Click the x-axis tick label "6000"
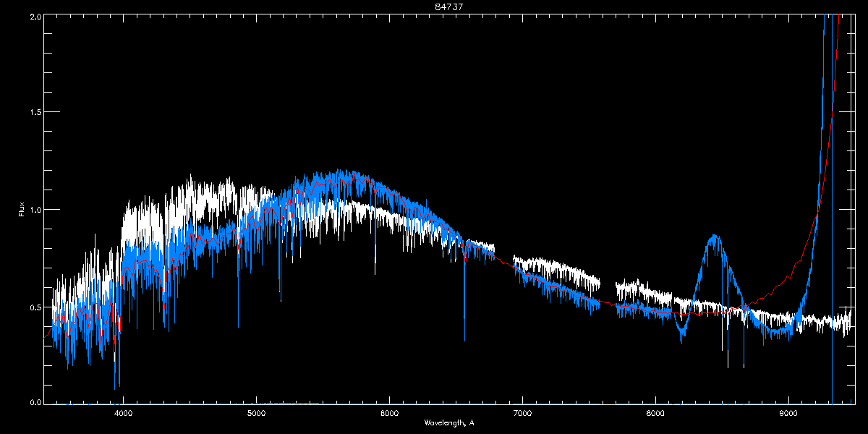 pos(389,414)
